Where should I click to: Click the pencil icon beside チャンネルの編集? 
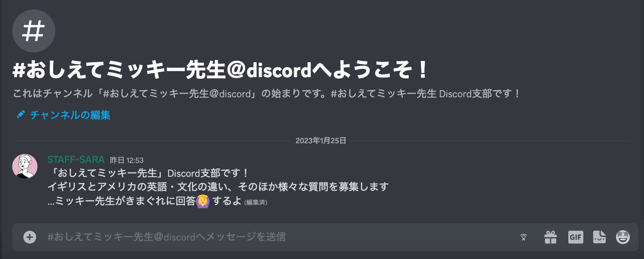point(20,115)
